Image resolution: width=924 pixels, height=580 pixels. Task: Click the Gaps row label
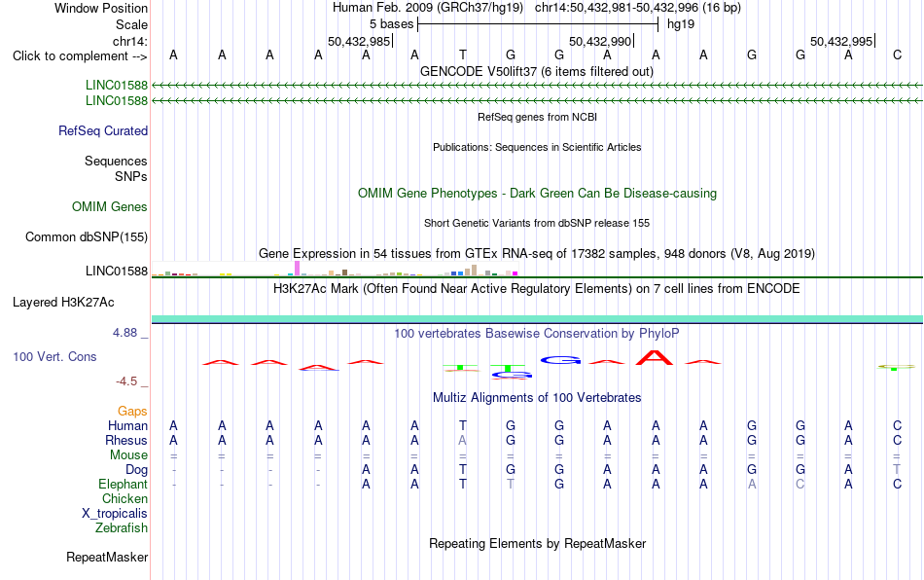[x=132, y=412]
